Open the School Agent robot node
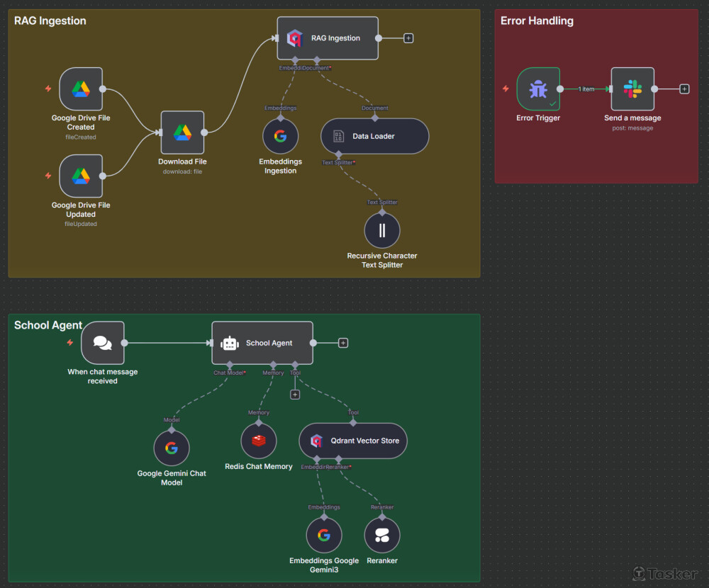The width and height of the screenshot is (709, 588). pyautogui.click(x=262, y=343)
